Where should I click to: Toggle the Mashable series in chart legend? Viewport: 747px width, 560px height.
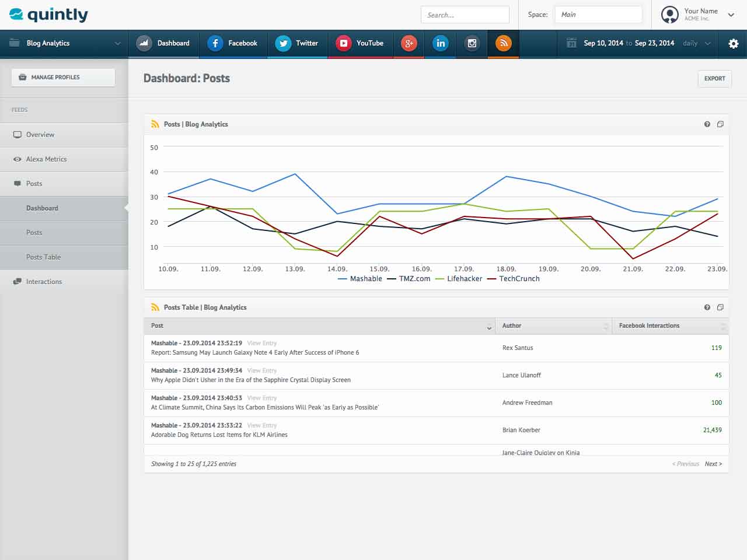pos(360,279)
